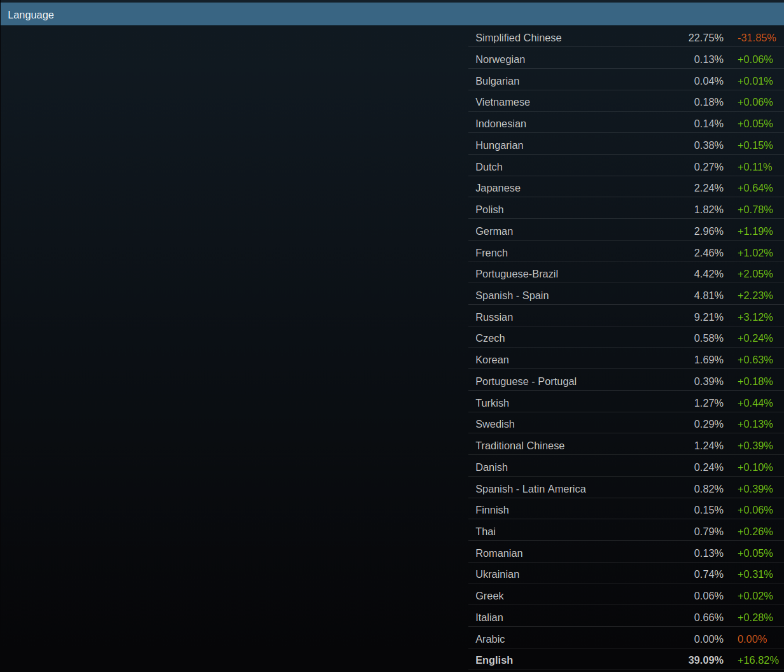Select the Arabic language row
This screenshot has width=784, height=672.
[626, 639]
